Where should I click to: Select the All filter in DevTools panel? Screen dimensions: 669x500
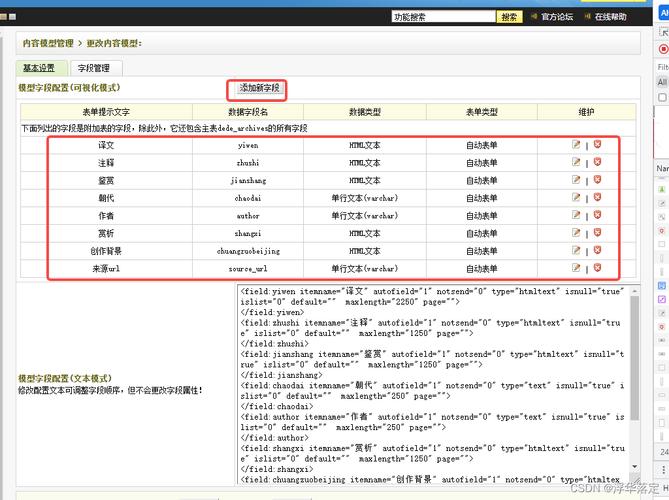(662, 82)
